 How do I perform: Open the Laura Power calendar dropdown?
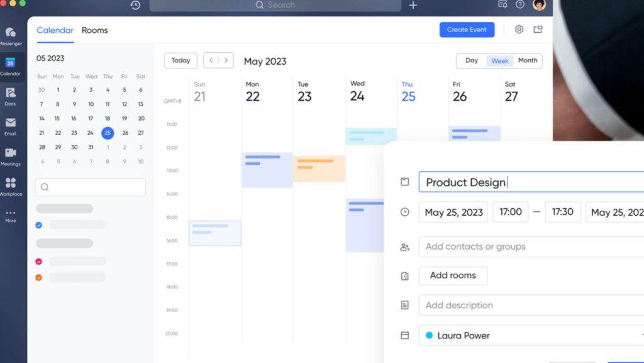click(531, 335)
